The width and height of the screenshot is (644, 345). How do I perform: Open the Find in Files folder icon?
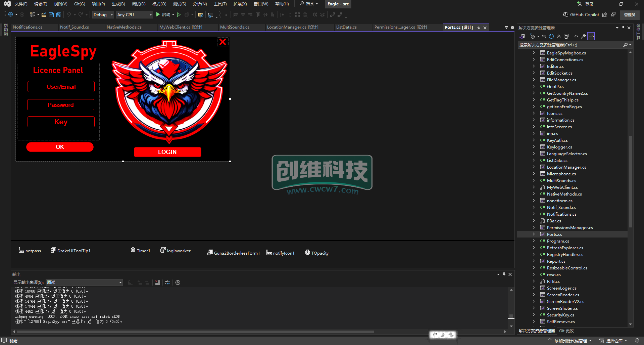(x=201, y=15)
